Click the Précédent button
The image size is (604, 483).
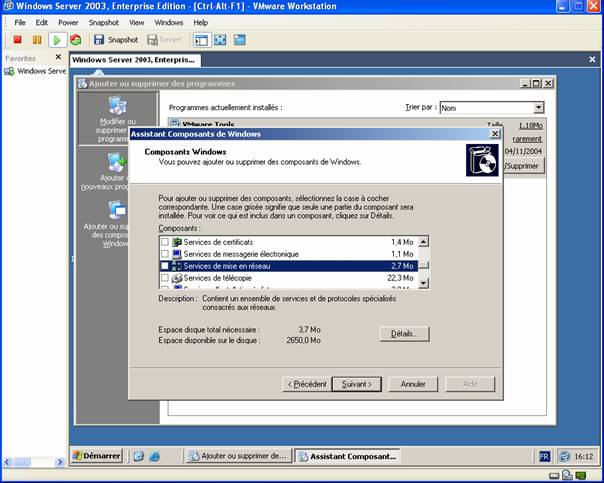coord(307,384)
